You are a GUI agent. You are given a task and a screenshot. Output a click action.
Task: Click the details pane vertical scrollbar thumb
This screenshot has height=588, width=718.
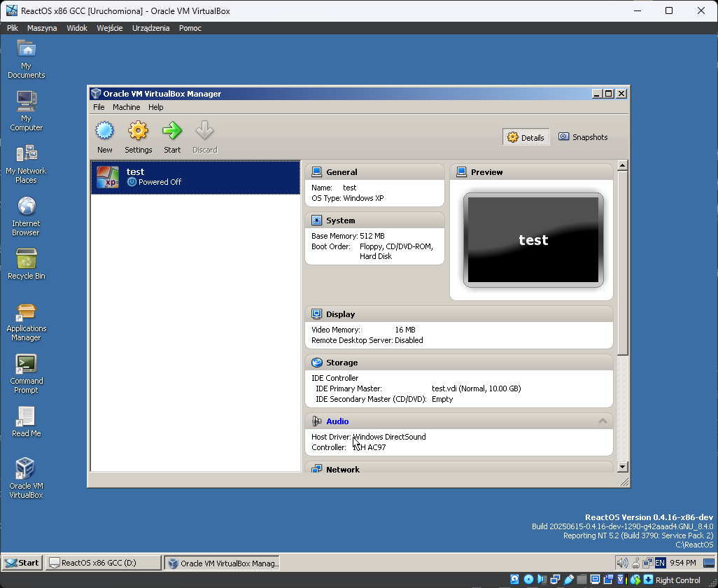click(x=622, y=263)
